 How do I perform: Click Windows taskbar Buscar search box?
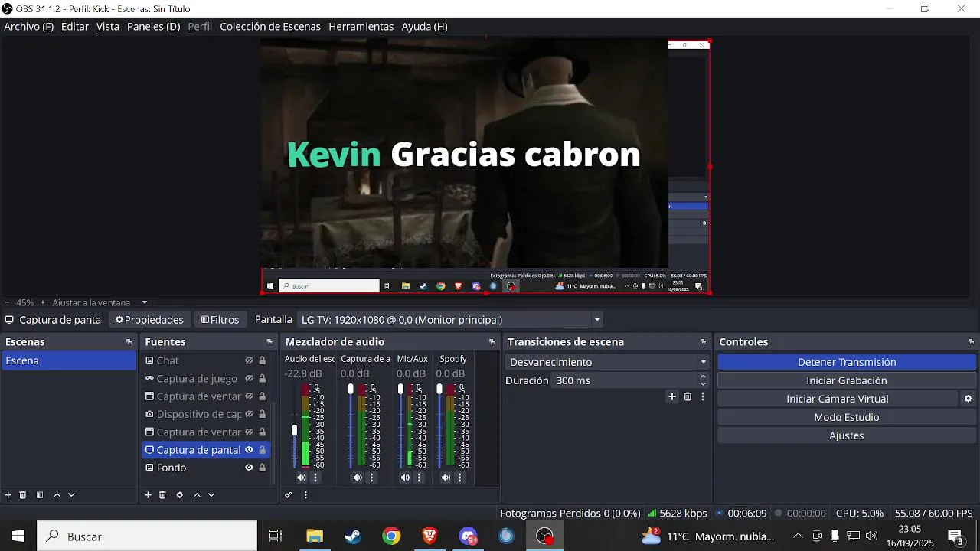(x=147, y=536)
